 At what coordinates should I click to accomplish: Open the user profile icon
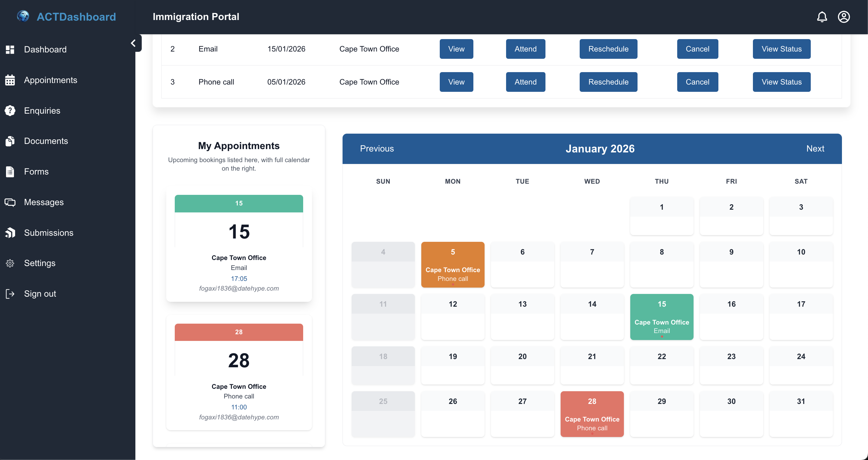844,17
